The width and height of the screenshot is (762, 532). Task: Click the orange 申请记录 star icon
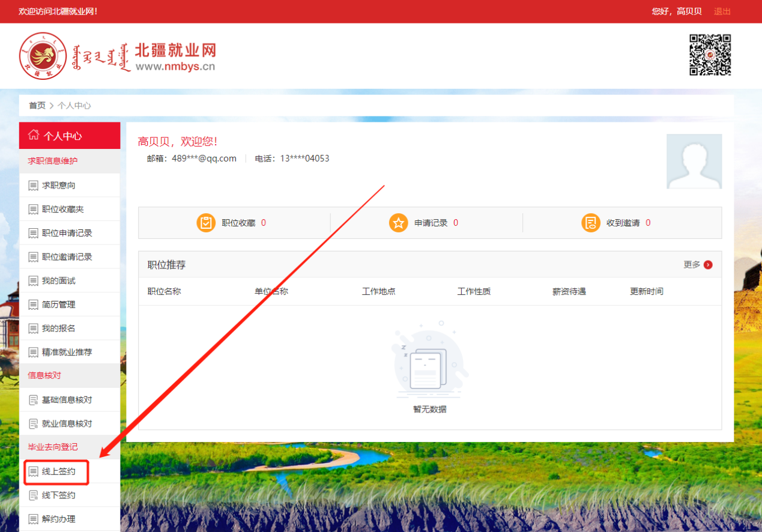[x=398, y=223]
